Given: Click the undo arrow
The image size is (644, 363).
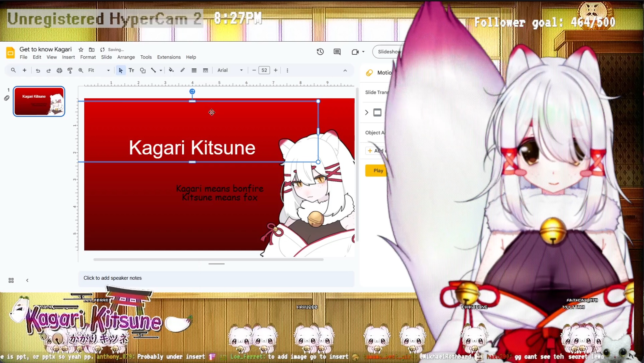Looking at the screenshot, I should (x=38, y=70).
